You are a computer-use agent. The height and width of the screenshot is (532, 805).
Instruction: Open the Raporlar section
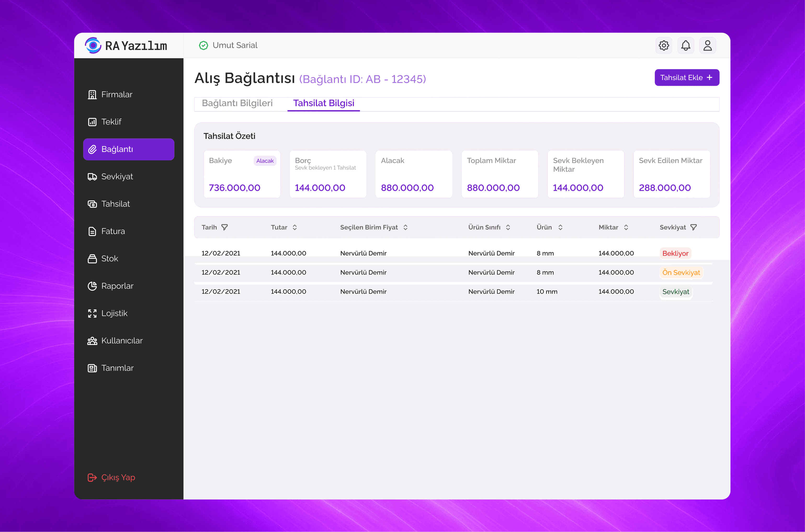click(117, 286)
